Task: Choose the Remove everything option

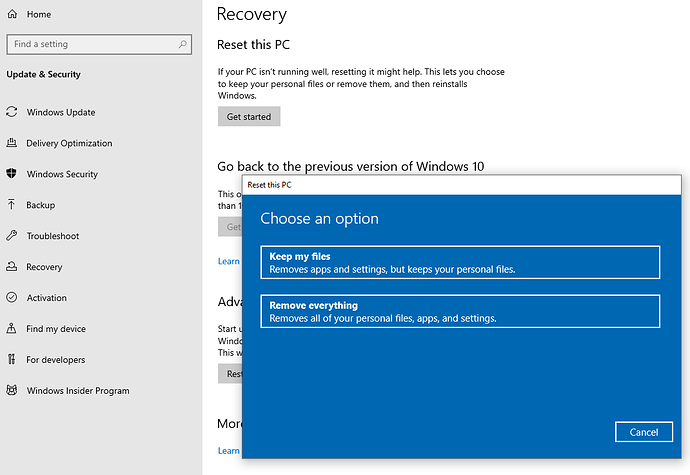Action: 460,311
